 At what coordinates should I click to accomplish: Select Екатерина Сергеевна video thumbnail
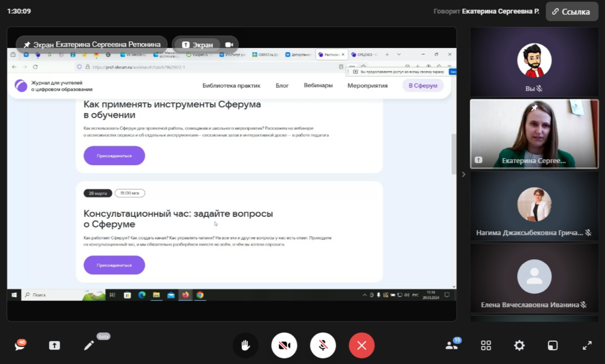[x=534, y=134]
